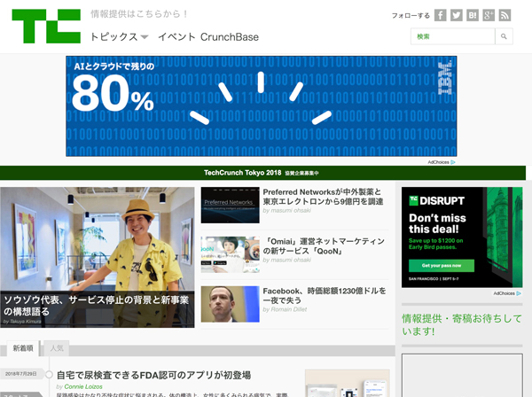This screenshot has width=532, height=397.
Task: Open the Hatena B! bookmark icon
Action: (473, 15)
